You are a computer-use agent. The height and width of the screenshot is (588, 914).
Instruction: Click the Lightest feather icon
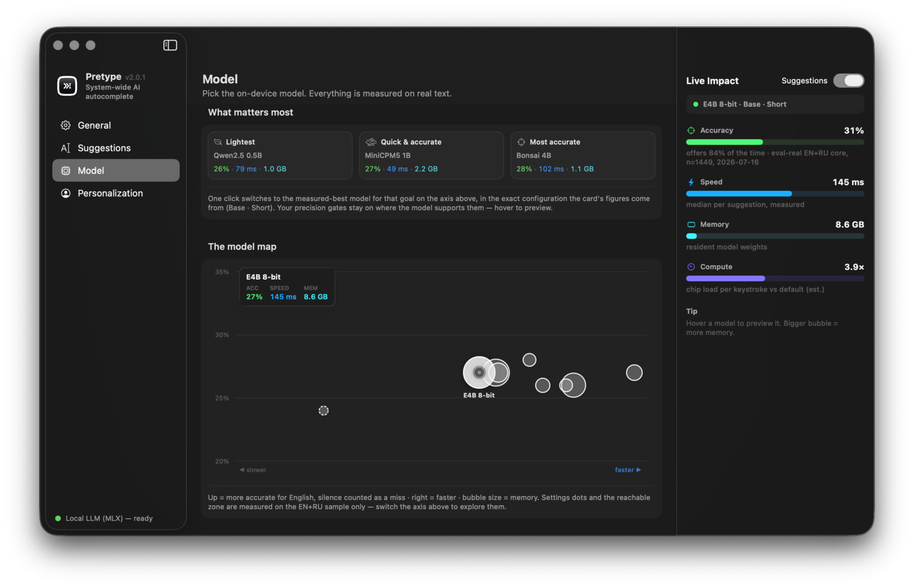[x=218, y=142]
